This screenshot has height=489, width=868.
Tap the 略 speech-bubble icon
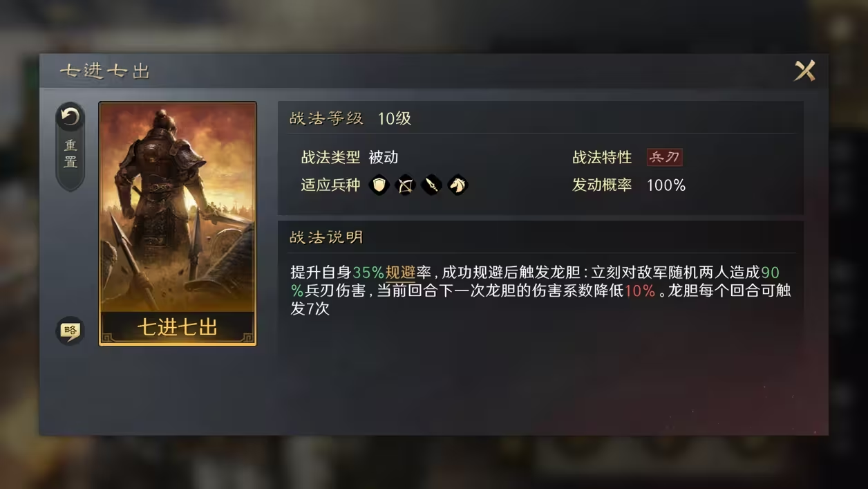(x=70, y=331)
